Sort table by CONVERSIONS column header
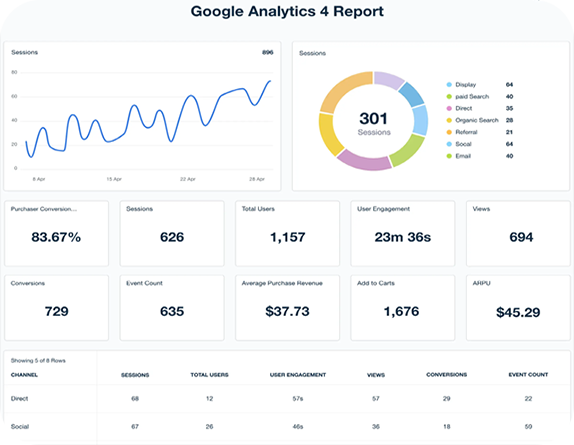The image size is (574, 445). pyautogui.click(x=447, y=375)
